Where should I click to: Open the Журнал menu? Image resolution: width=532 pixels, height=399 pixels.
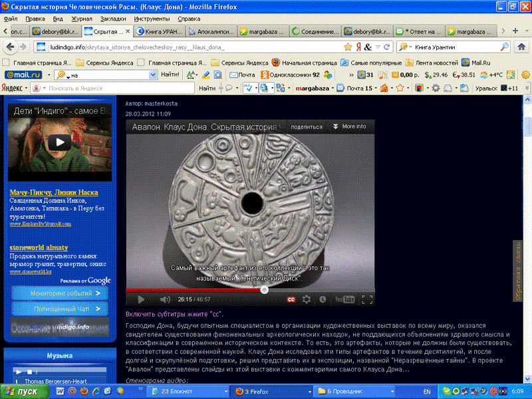tap(82, 19)
